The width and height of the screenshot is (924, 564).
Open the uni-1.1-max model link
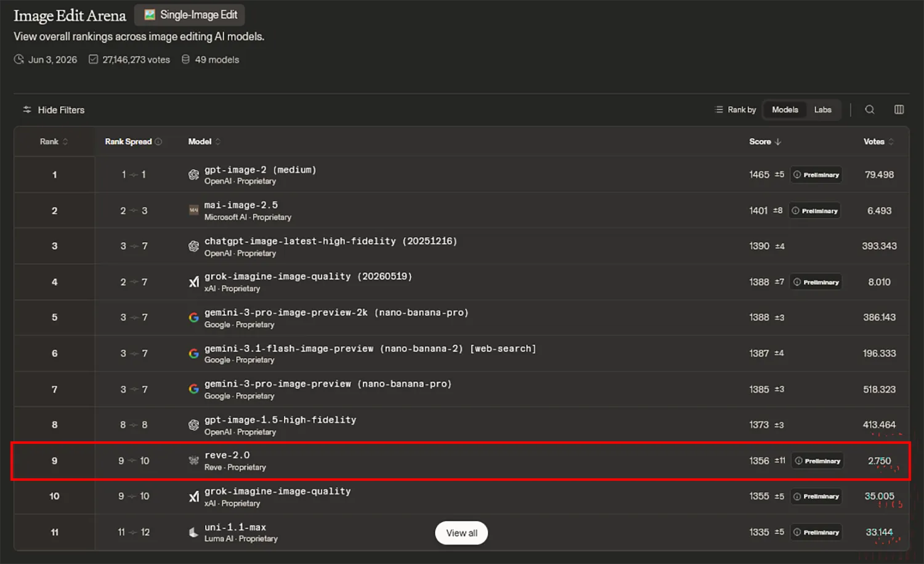click(x=235, y=528)
